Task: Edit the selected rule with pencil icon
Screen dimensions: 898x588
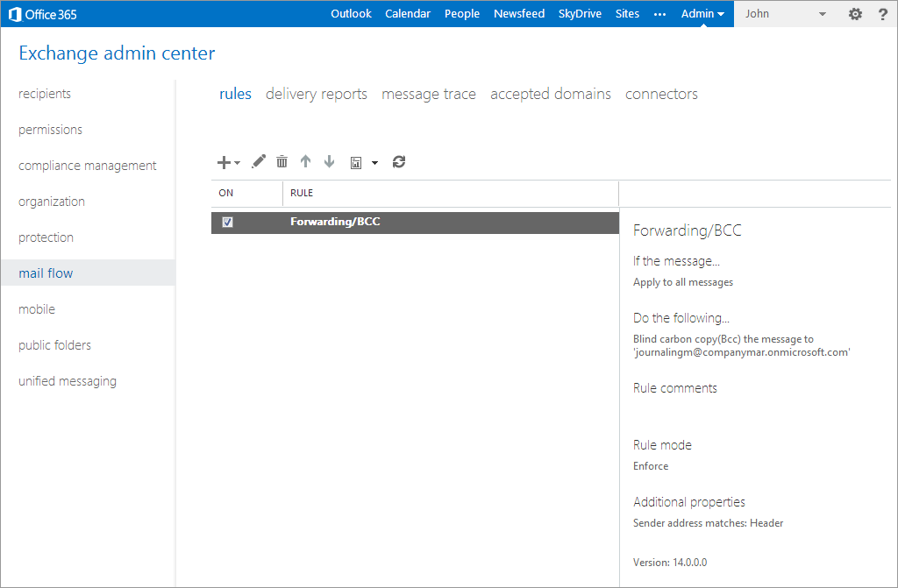Action: [x=259, y=161]
